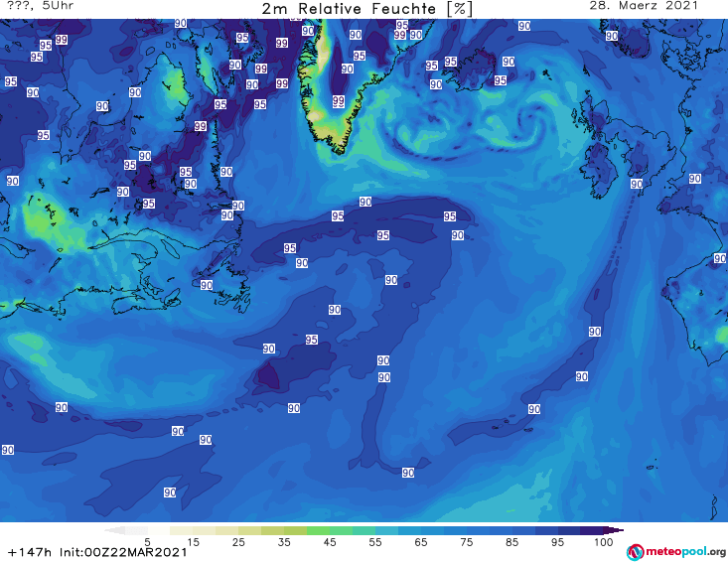Click the legend scale label '100'
This screenshot has height=562, width=728.
(603, 542)
